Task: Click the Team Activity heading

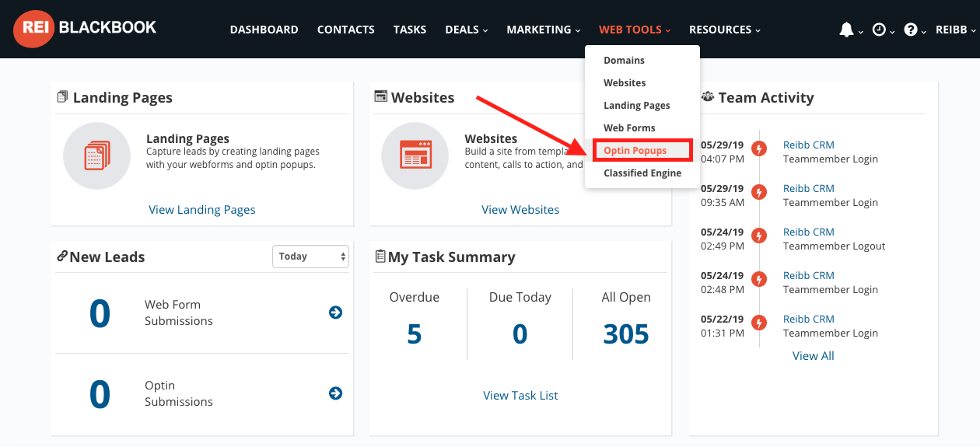Action: 766,97
